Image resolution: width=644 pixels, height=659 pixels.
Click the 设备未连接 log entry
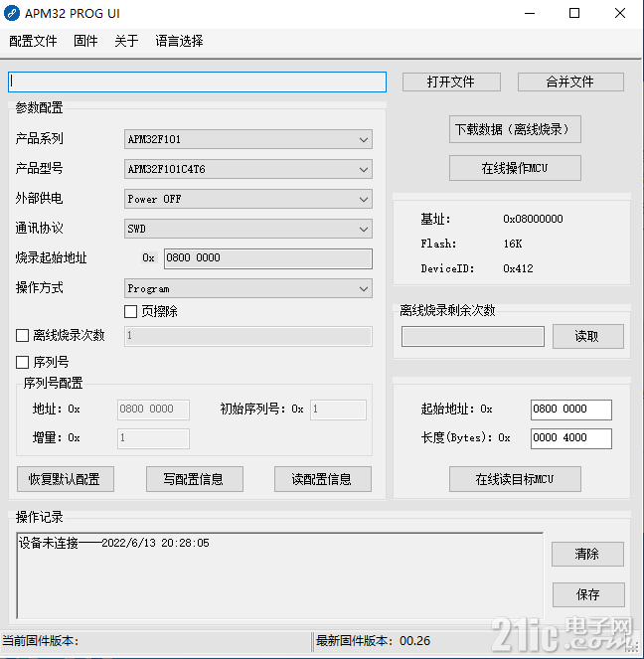point(113,543)
